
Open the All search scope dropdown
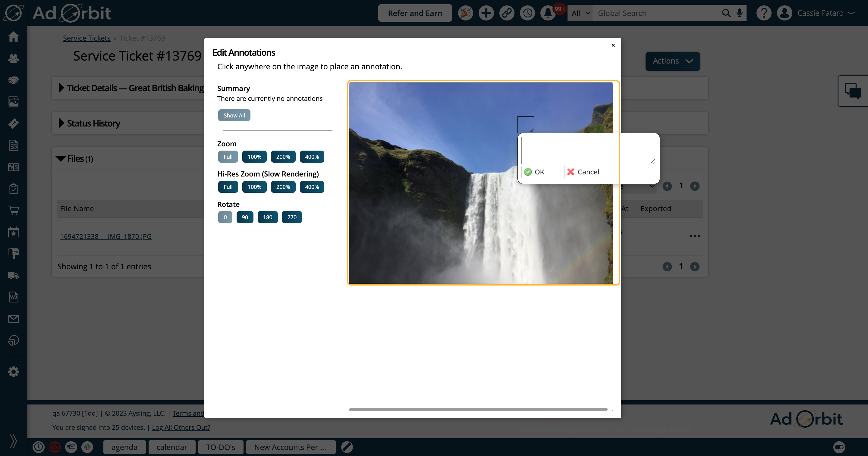pyautogui.click(x=580, y=13)
